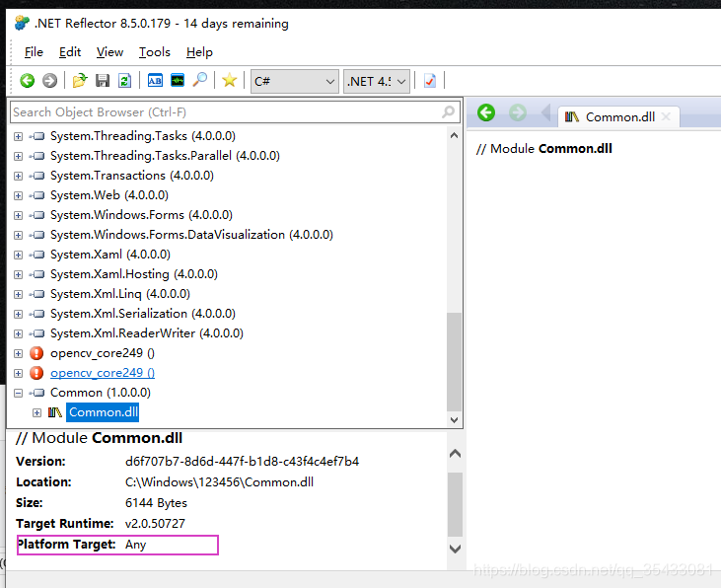Click the blue AB toolbar icon

tap(155, 81)
